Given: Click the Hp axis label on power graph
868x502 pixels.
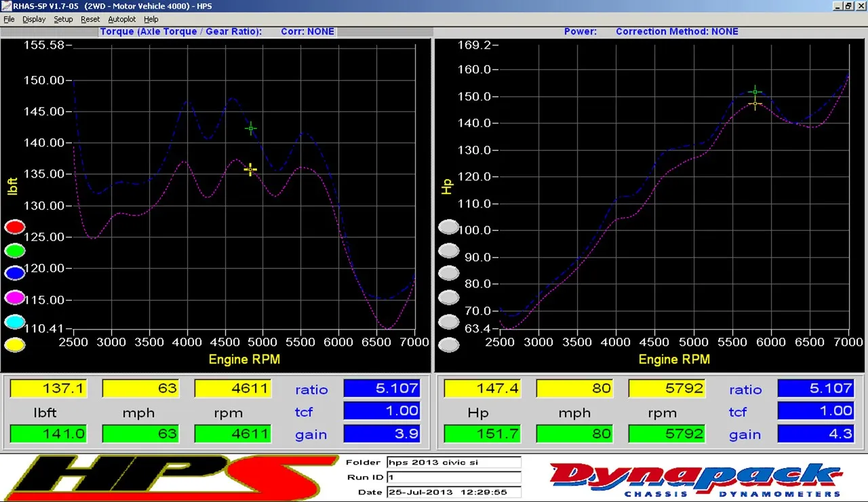Looking at the screenshot, I should click(446, 187).
